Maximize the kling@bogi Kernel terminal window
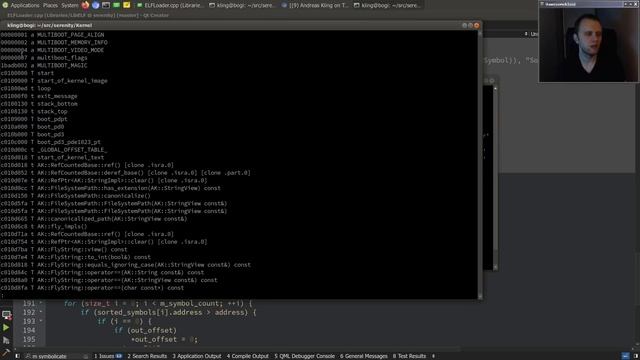This screenshot has width=640, height=360. point(470,25)
